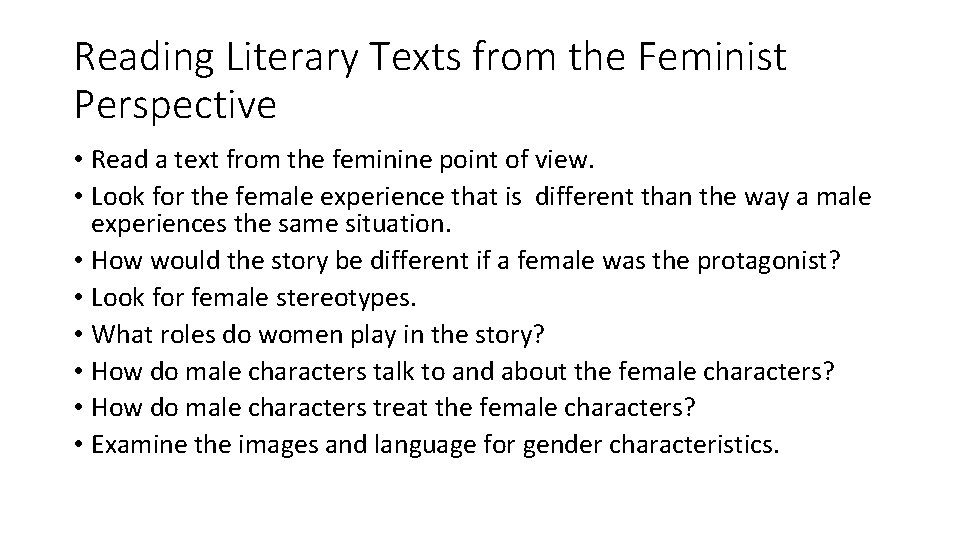Click the word 'Feminist' in the title
Screen dimensions: 960x540
coord(712,56)
